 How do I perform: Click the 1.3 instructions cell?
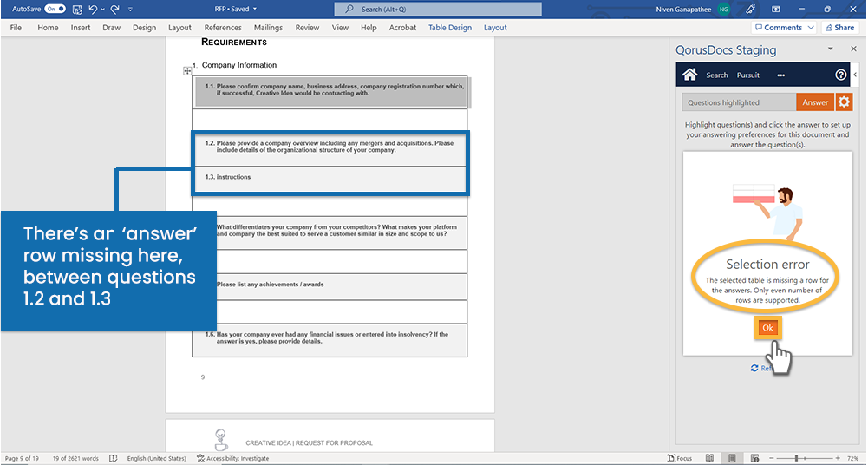330,180
